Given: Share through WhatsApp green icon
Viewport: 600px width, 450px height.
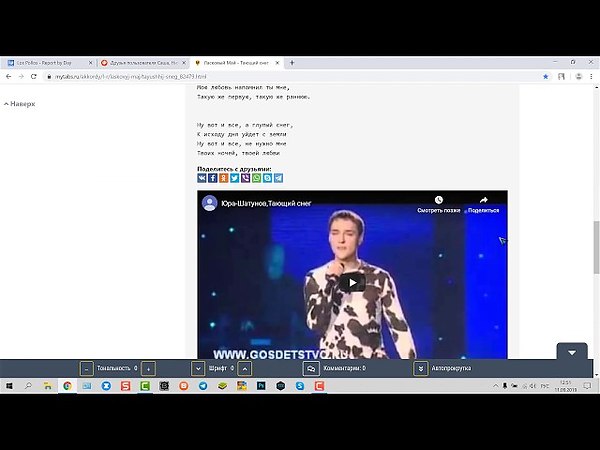Looking at the screenshot, I should click(x=256, y=178).
